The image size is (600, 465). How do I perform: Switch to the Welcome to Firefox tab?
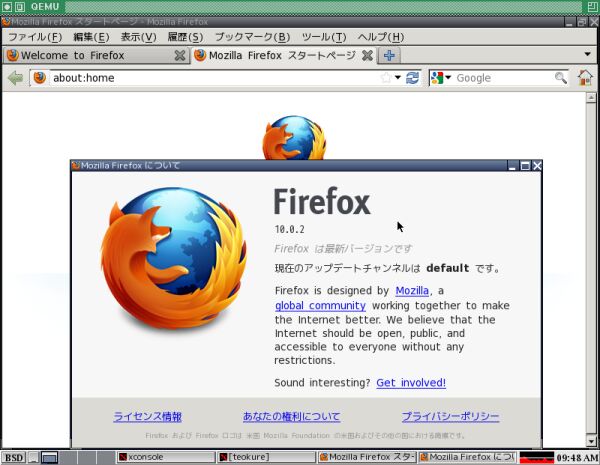(x=96, y=55)
